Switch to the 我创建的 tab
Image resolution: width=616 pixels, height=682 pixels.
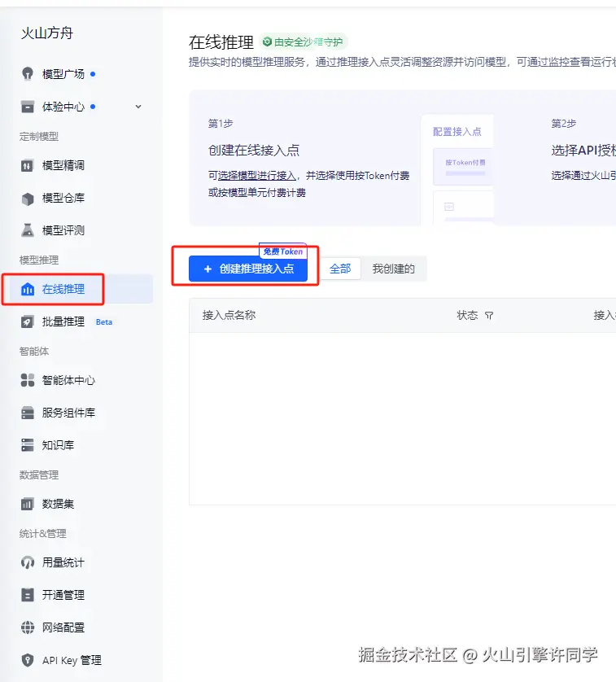tap(393, 269)
